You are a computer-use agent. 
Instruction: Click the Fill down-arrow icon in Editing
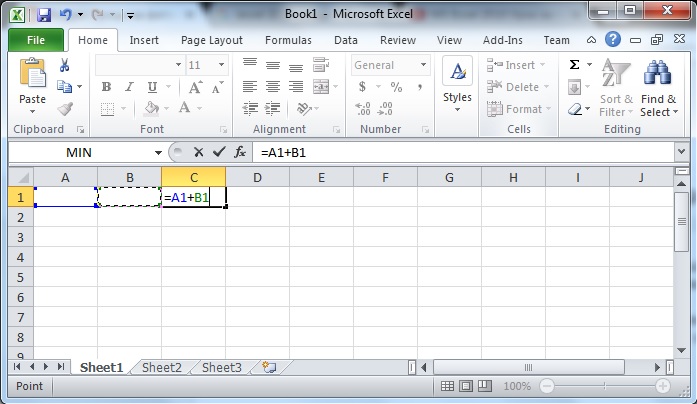[x=574, y=87]
